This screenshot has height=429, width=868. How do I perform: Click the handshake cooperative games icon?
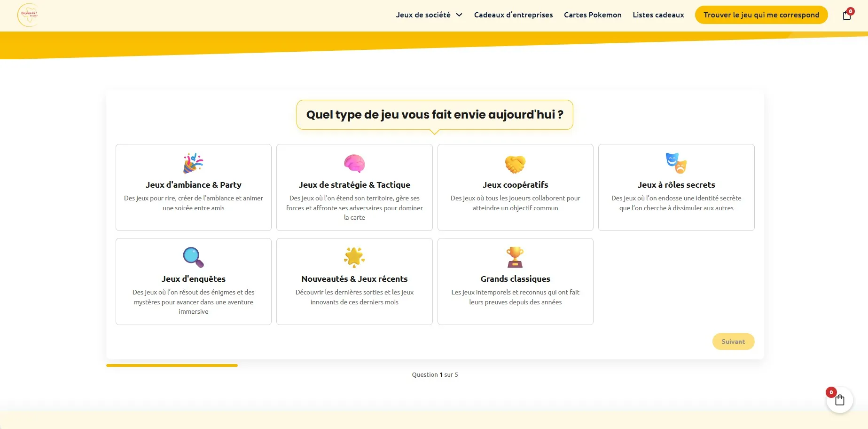coord(515,164)
